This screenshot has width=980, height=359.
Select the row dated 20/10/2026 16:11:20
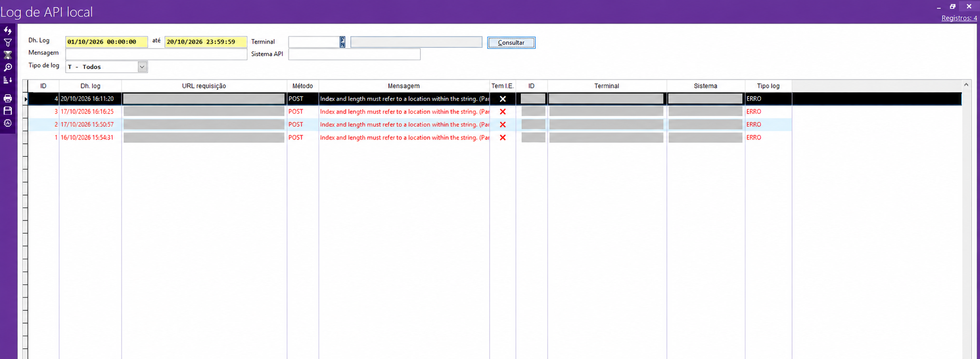click(495, 99)
